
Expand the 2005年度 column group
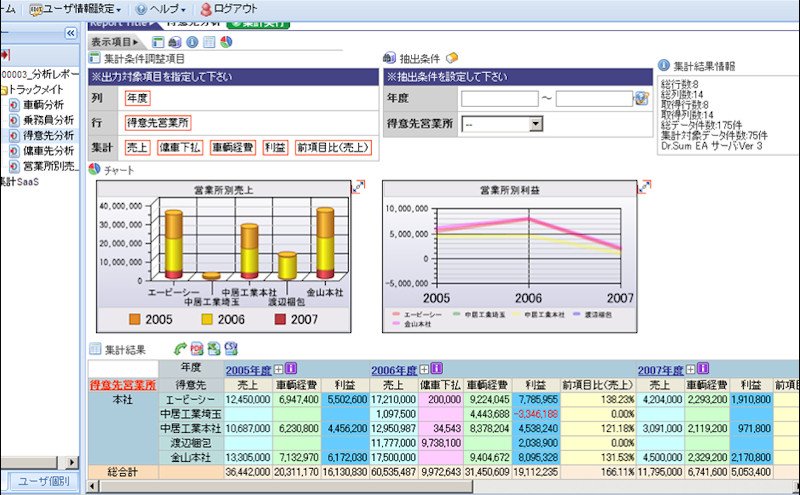[x=279, y=369]
